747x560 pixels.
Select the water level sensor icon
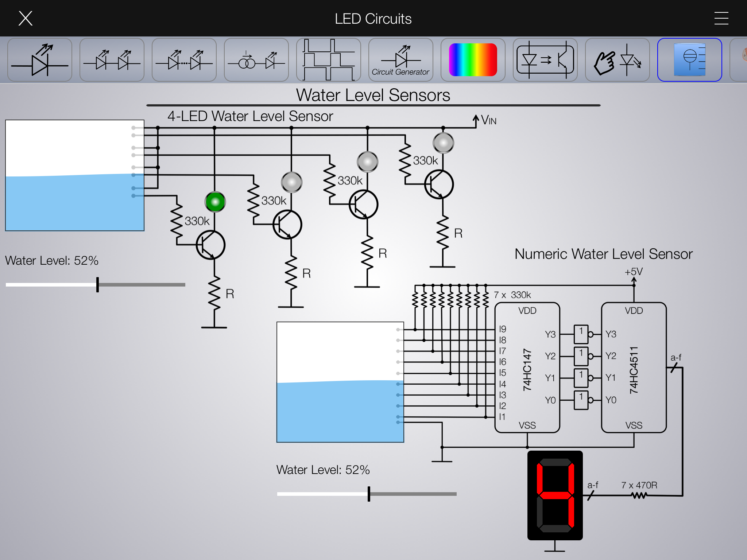coord(689,60)
